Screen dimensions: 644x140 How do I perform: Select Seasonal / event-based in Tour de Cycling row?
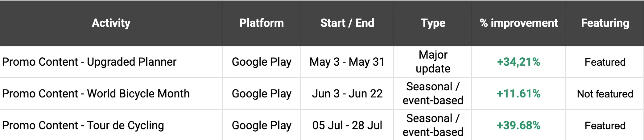click(x=433, y=125)
